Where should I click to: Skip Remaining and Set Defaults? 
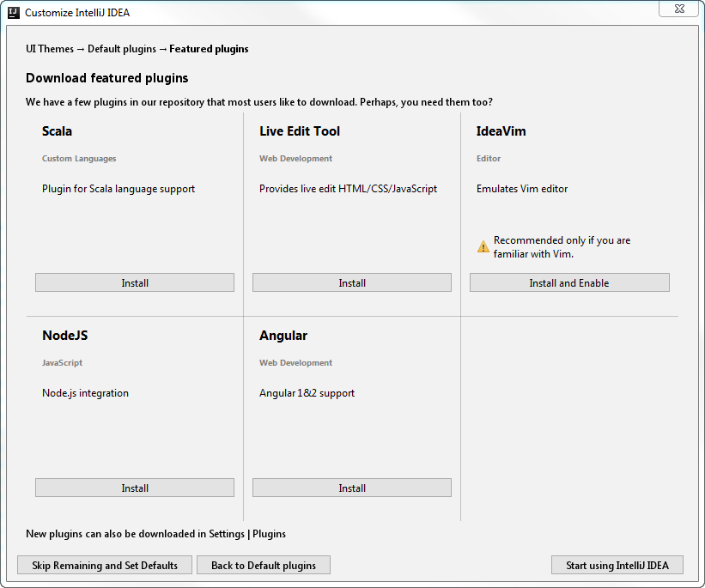[104, 565]
